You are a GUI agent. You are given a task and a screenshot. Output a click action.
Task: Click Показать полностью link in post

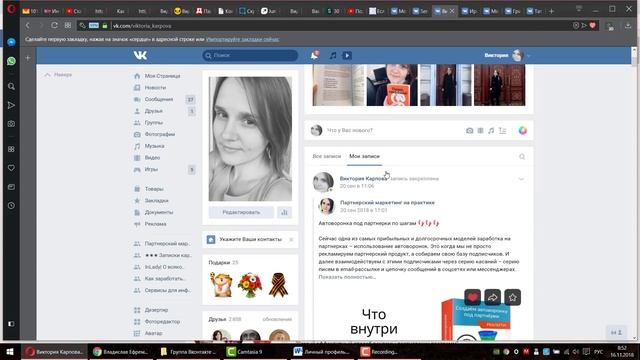(x=347, y=277)
